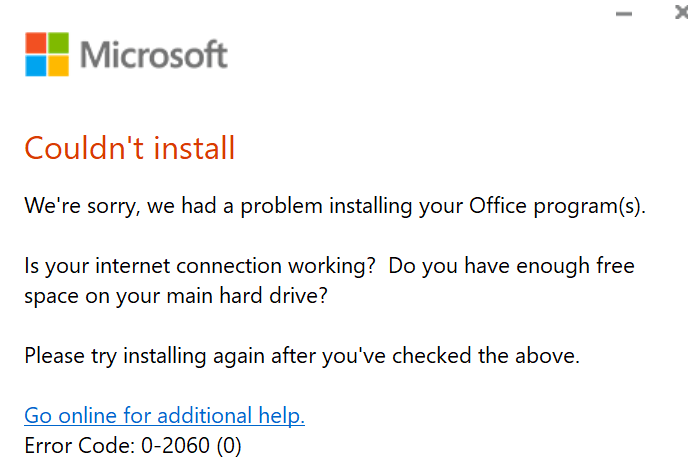Click the blue square in Microsoft logo
The image size is (688, 464).
35,66
